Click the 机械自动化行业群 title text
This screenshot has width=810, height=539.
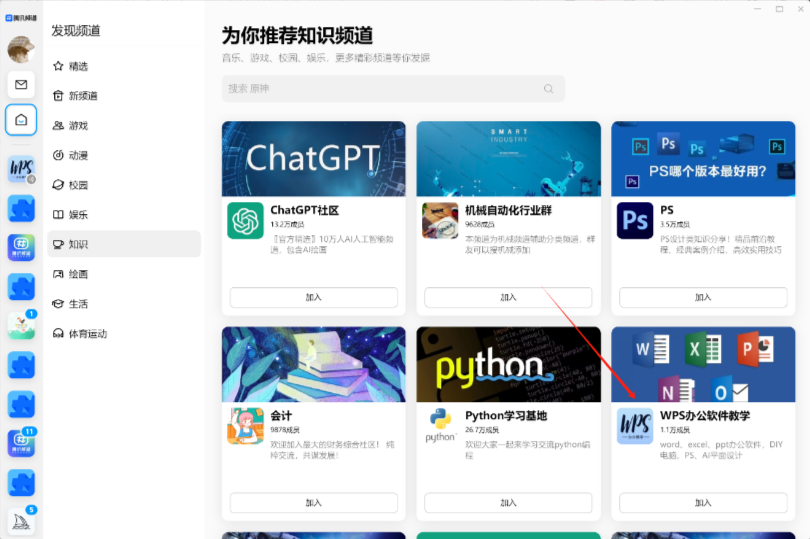508,210
